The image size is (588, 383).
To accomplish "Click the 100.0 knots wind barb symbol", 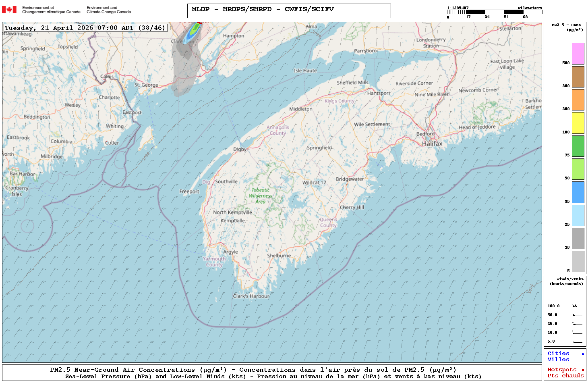I will coord(577,306).
